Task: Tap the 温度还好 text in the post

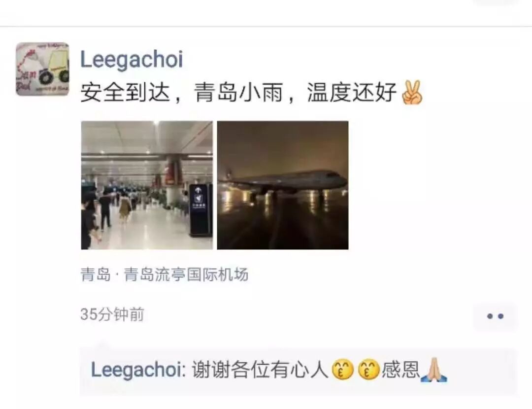Action: [x=352, y=92]
